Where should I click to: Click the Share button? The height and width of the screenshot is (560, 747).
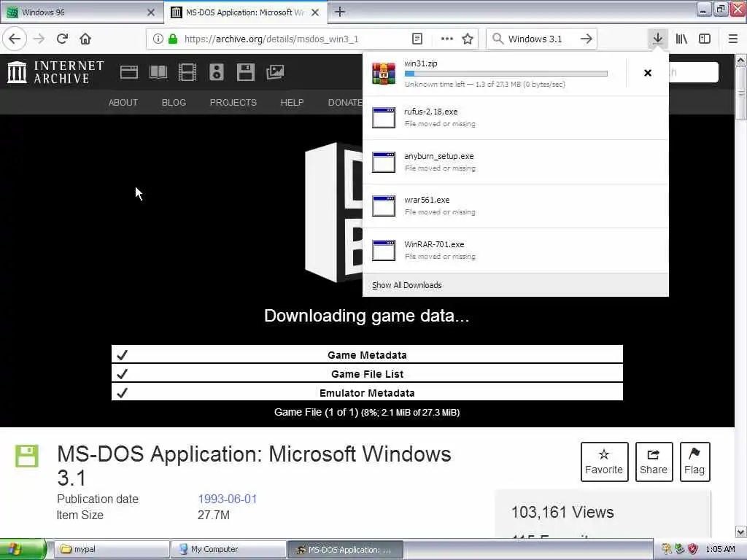tap(654, 462)
